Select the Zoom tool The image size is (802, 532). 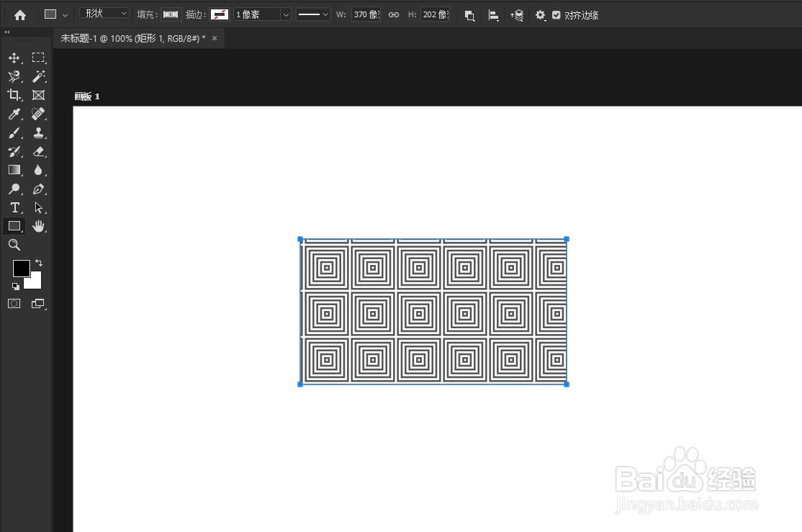point(14,245)
